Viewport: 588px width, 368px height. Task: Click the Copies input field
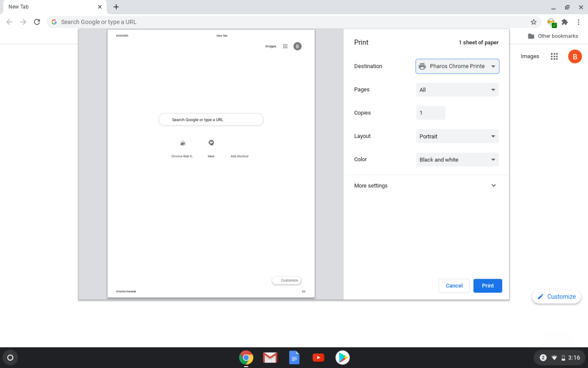[x=430, y=113]
